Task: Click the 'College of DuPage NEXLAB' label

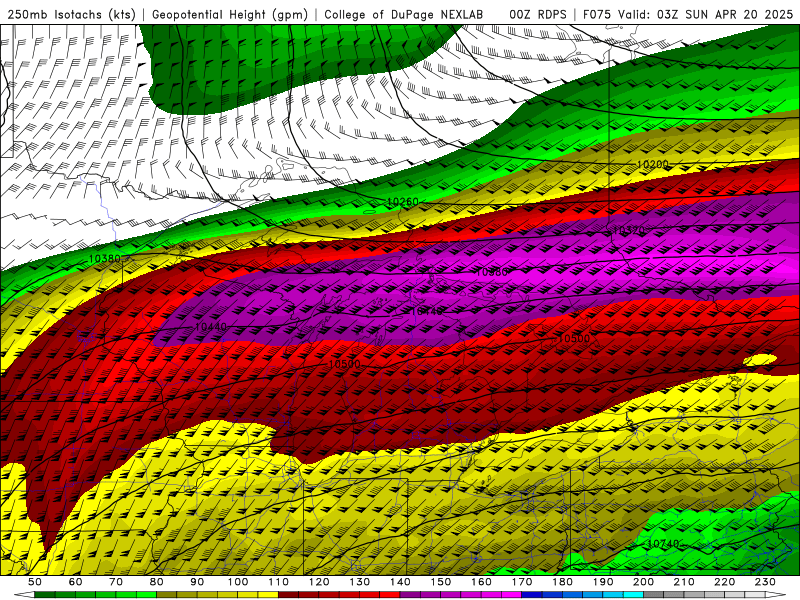Action: click(x=403, y=15)
